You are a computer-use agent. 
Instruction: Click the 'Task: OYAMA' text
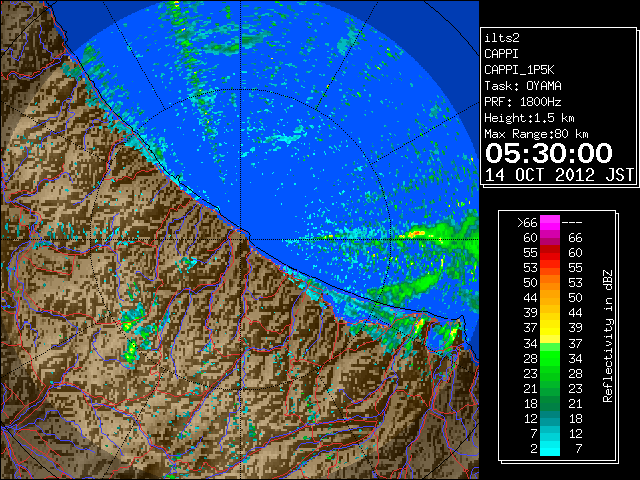click(522, 86)
